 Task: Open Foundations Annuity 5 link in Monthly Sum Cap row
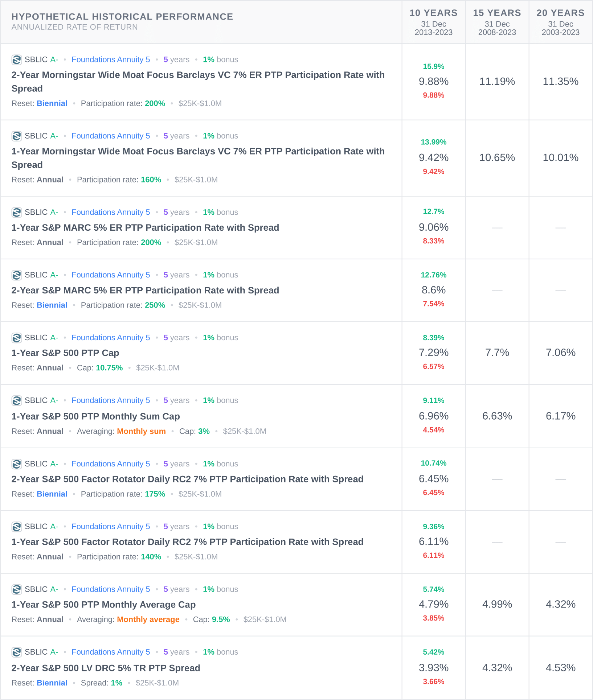click(111, 400)
